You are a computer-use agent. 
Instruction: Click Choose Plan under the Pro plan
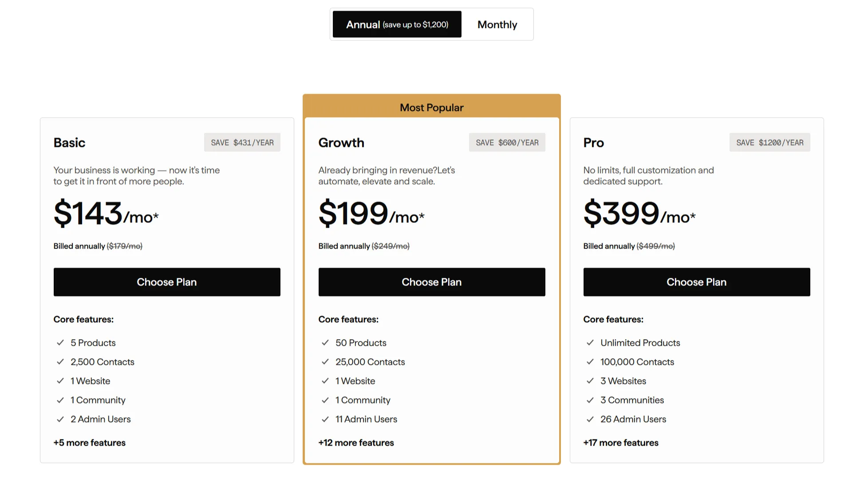coord(696,282)
